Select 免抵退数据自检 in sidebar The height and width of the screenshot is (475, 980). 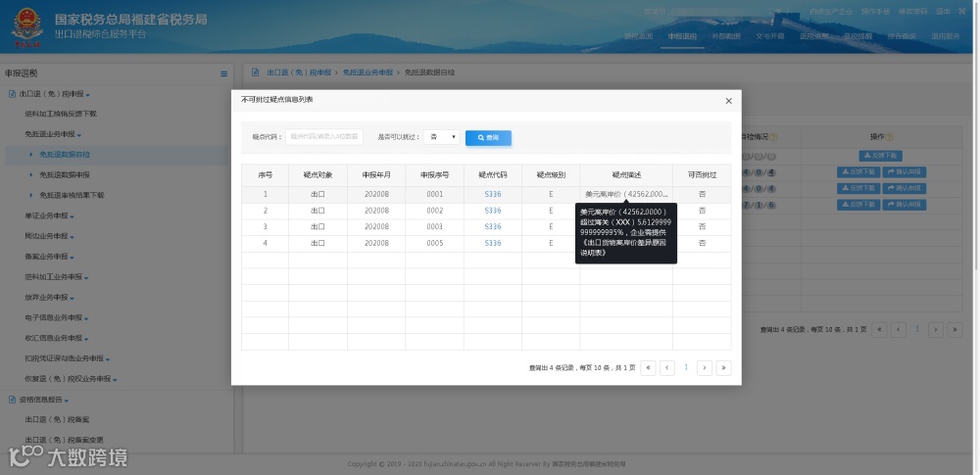pos(65,155)
